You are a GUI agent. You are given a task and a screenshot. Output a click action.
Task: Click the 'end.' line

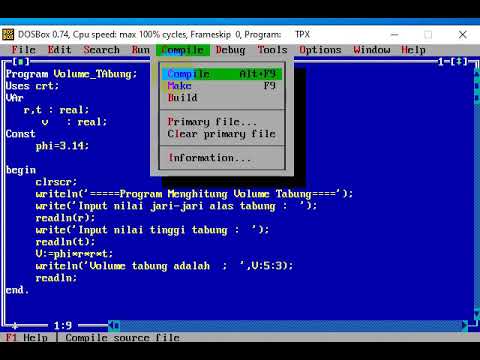[17, 290]
